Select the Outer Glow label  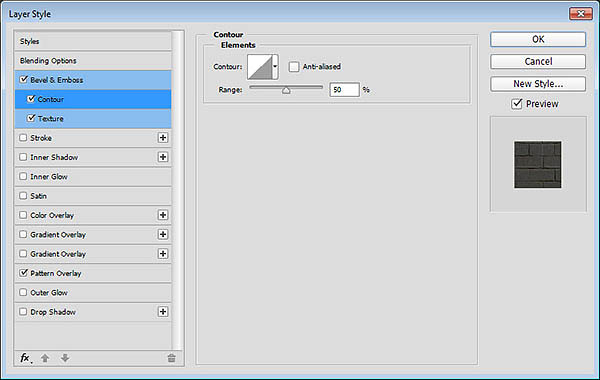coord(49,293)
